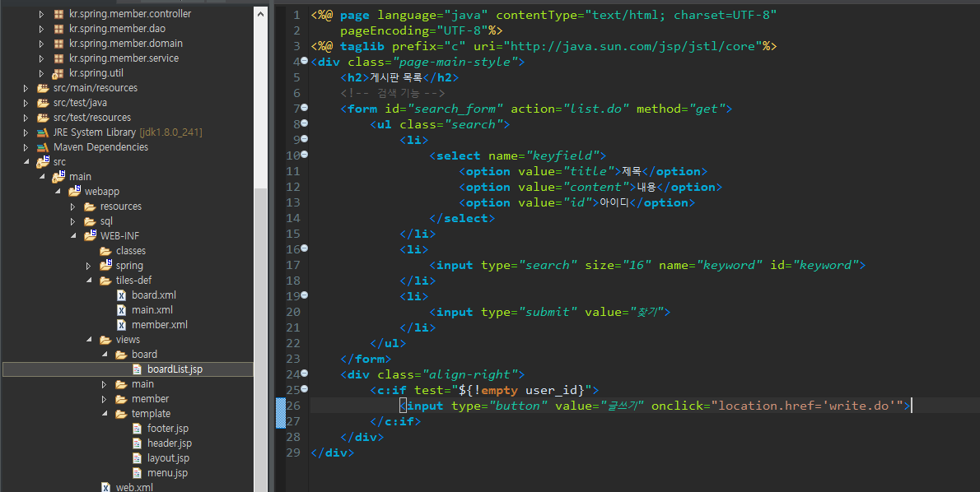Fold the div block on line 4
Image resolution: width=980 pixels, height=492 pixels.
(305, 61)
